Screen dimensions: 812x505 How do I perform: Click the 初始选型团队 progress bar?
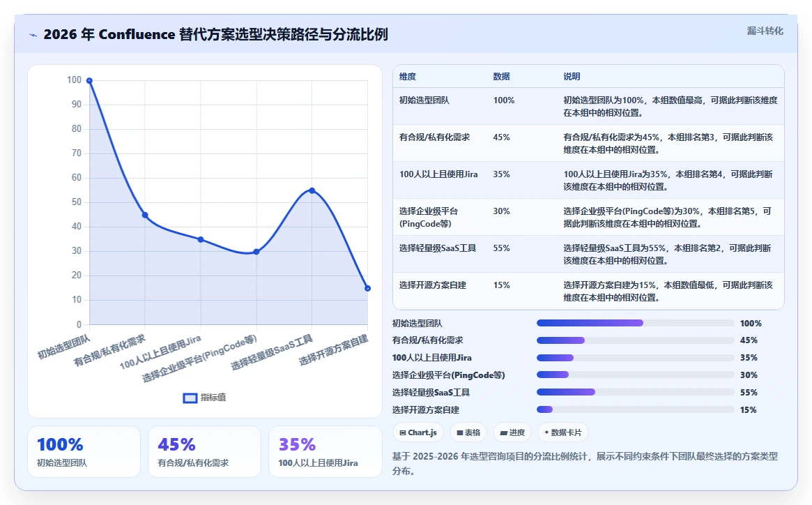pos(636,323)
